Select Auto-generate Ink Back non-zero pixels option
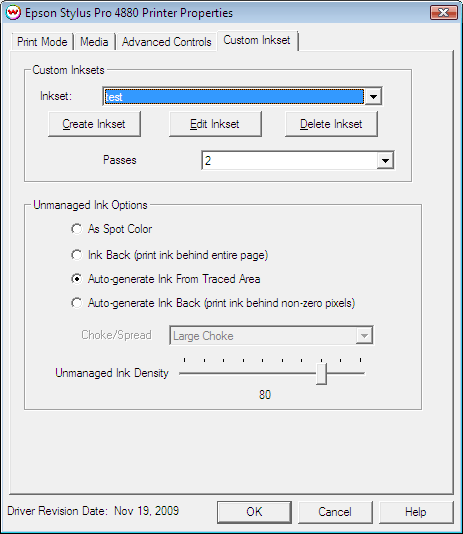 [x=77, y=303]
